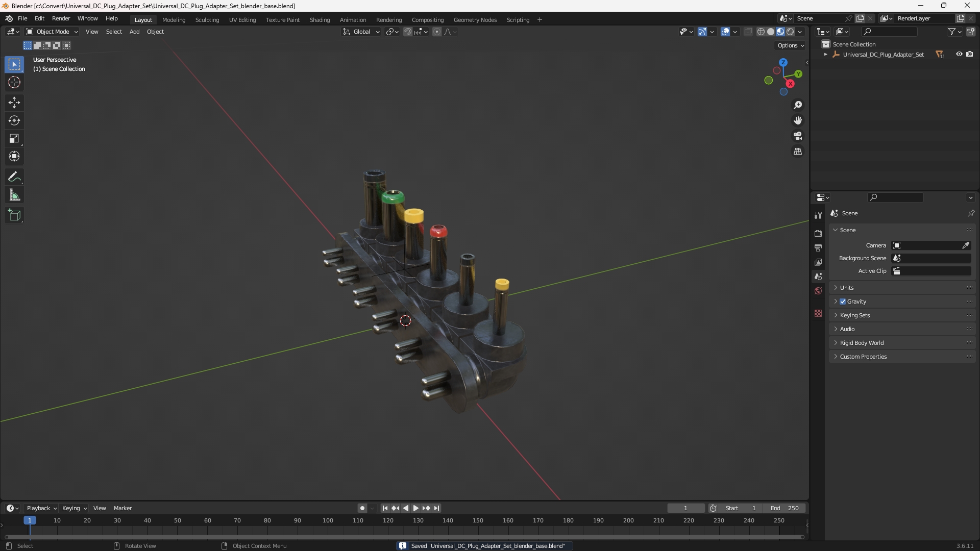Open the World properties tab
980x551 pixels.
(818, 291)
